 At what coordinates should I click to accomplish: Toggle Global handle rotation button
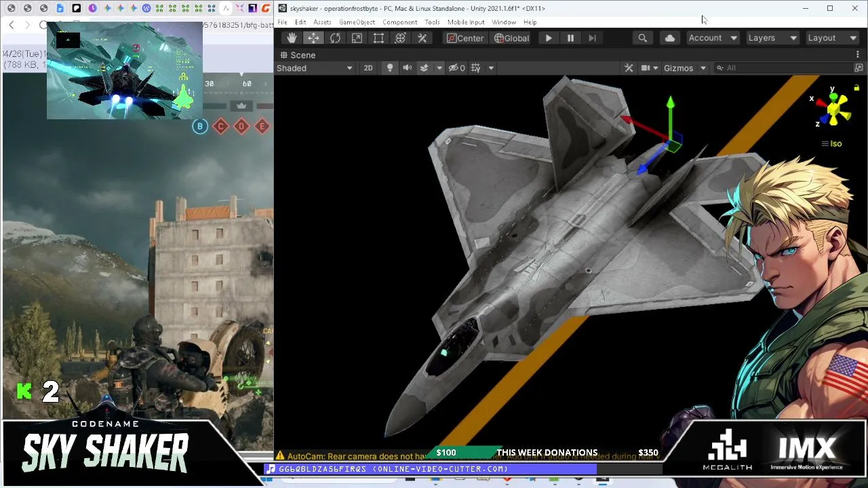pyautogui.click(x=511, y=38)
